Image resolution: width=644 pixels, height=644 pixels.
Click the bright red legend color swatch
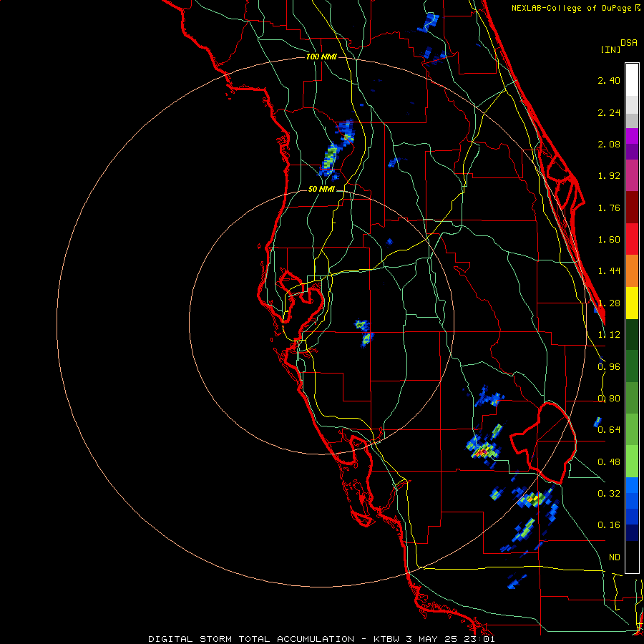click(632, 239)
